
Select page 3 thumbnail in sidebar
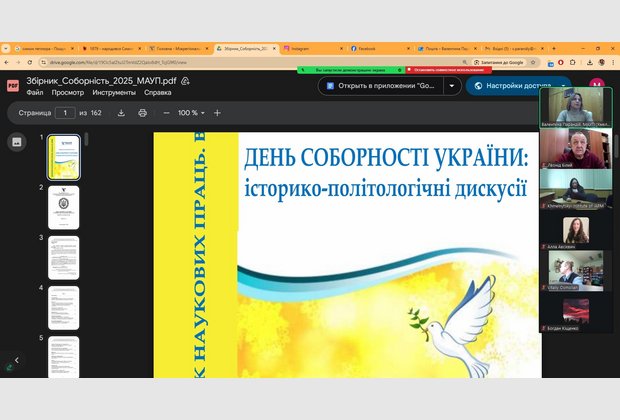pos(63,257)
